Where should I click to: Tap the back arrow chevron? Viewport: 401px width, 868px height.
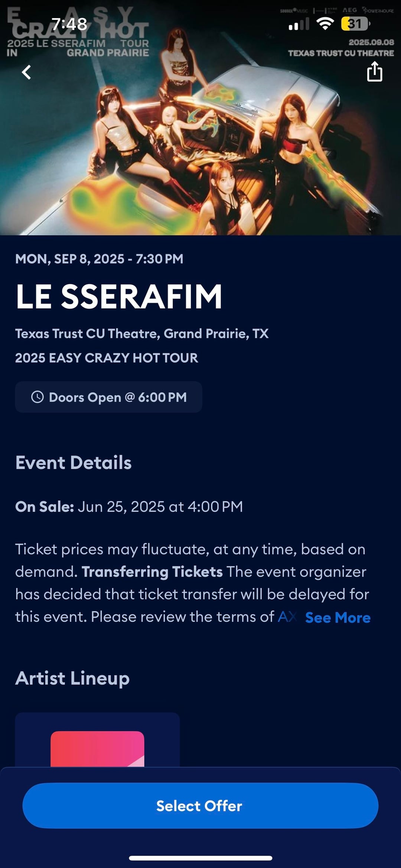tap(26, 72)
